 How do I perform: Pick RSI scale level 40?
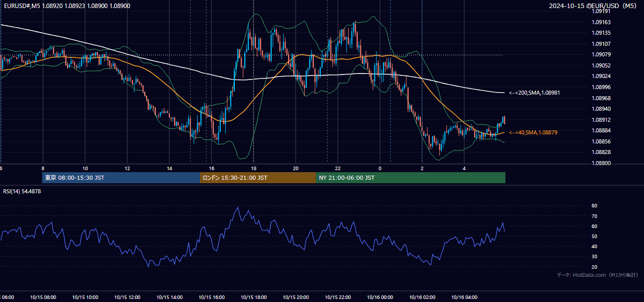click(x=594, y=246)
